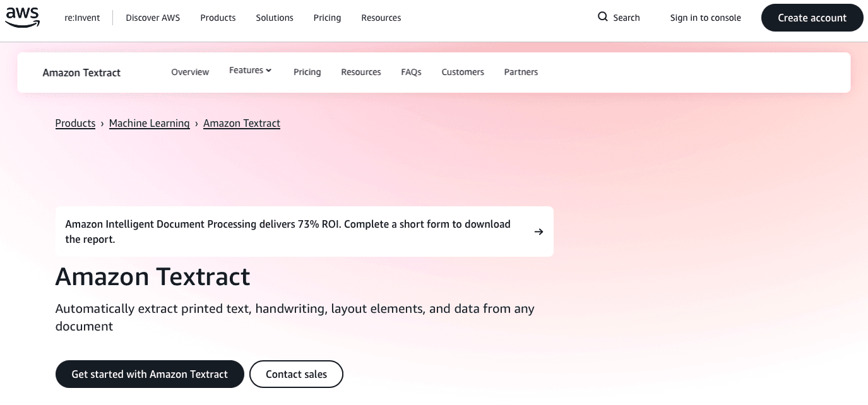Screen dimensions: 868x405
Task: Click the Amazon Textract breadcrumb link
Action: pos(242,123)
